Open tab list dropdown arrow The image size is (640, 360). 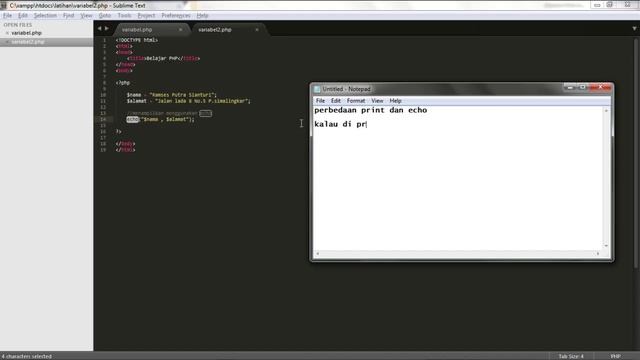[634, 29]
